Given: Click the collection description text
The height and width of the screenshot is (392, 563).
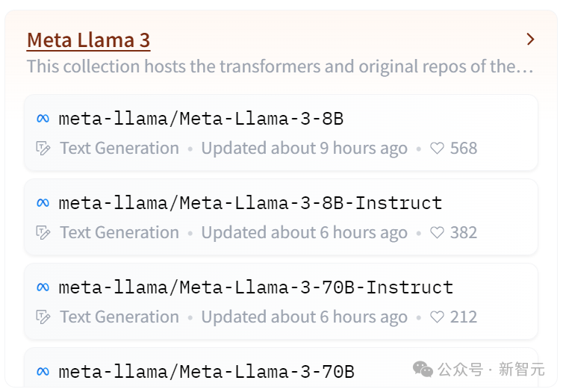Looking at the screenshot, I should tap(280, 66).
